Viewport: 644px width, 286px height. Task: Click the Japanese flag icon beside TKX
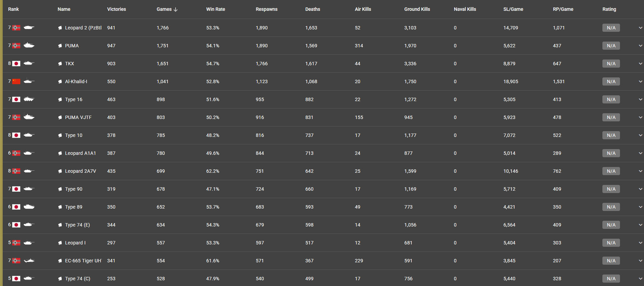(x=16, y=64)
